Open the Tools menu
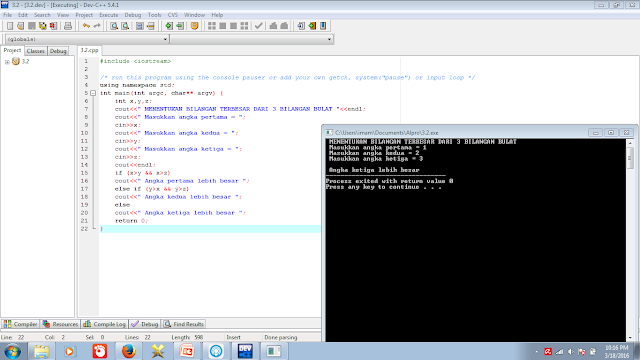The height and width of the screenshot is (360, 640). coord(154,15)
